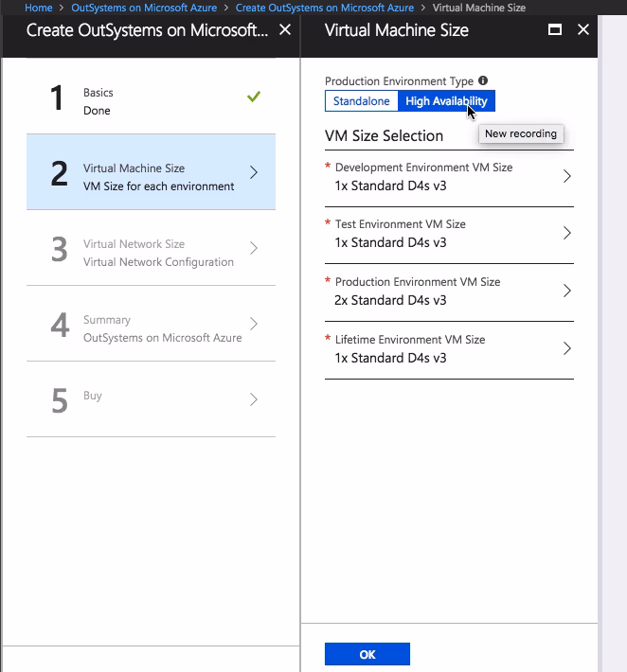Image resolution: width=627 pixels, height=672 pixels.
Task: Select '2x Standard D4s v3' Production value
Action: click(x=390, y=300)
